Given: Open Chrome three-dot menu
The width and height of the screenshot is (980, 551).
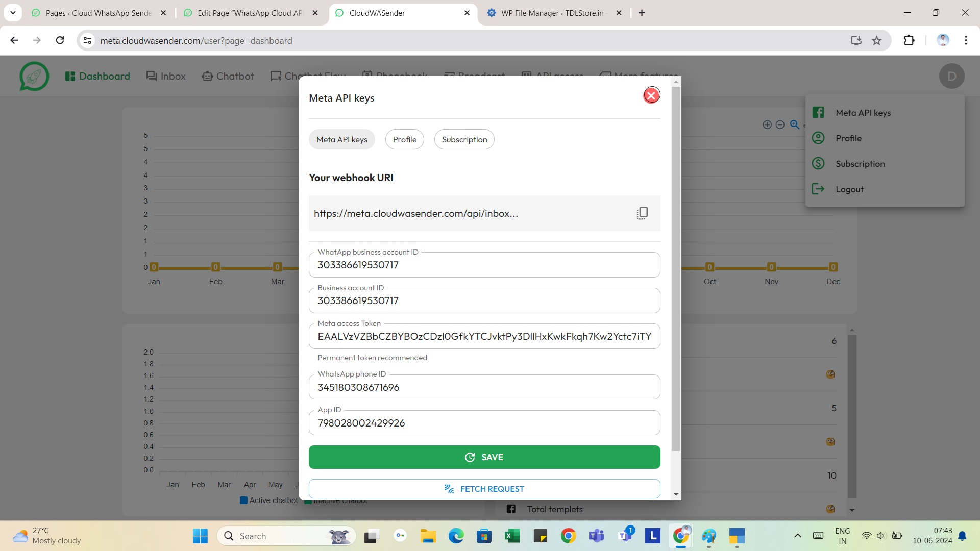Looking at the screenshot, I should point(966,40).
